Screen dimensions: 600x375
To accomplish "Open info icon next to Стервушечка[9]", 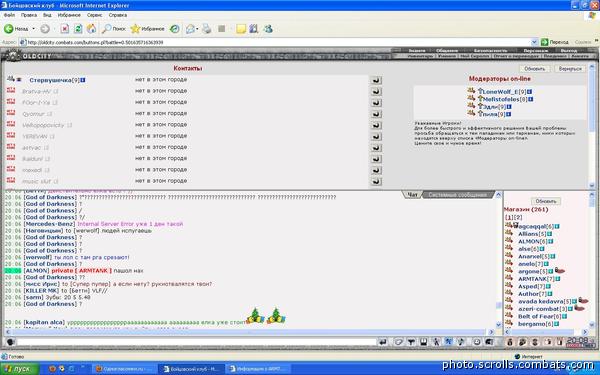I will 83,80.
